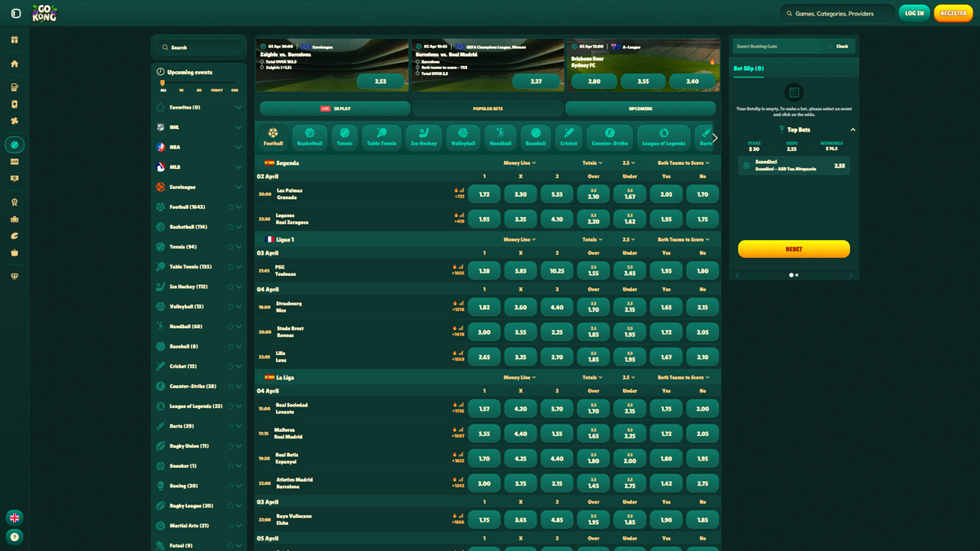Click the sidebar search input field
Image resolution: width=980 pixels, height=551 pixels.
(x=198, y=47)
